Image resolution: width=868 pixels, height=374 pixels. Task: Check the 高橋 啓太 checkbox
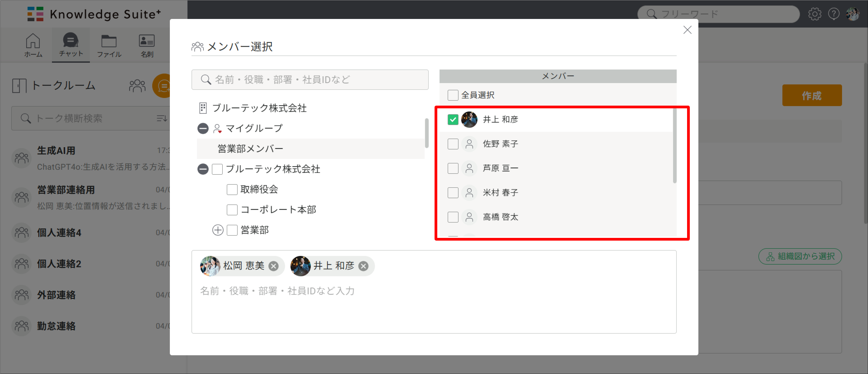tap(453, 217)
